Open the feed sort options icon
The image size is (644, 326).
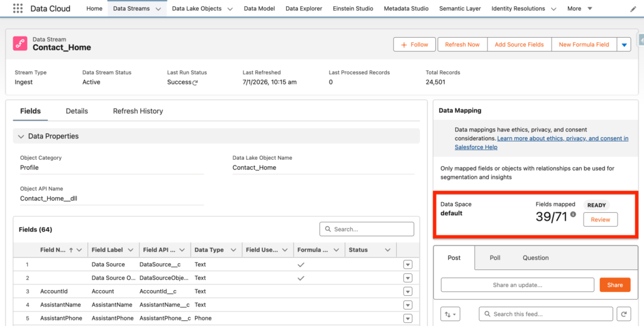click(x=450, y=314)
